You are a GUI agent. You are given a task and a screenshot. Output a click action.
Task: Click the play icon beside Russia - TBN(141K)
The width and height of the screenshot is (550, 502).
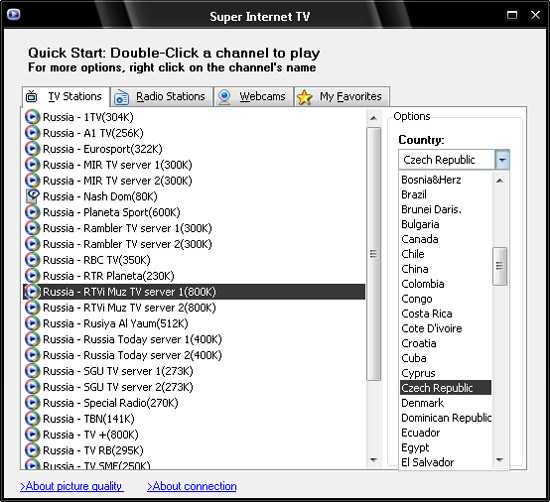click(x=32, y=419)
